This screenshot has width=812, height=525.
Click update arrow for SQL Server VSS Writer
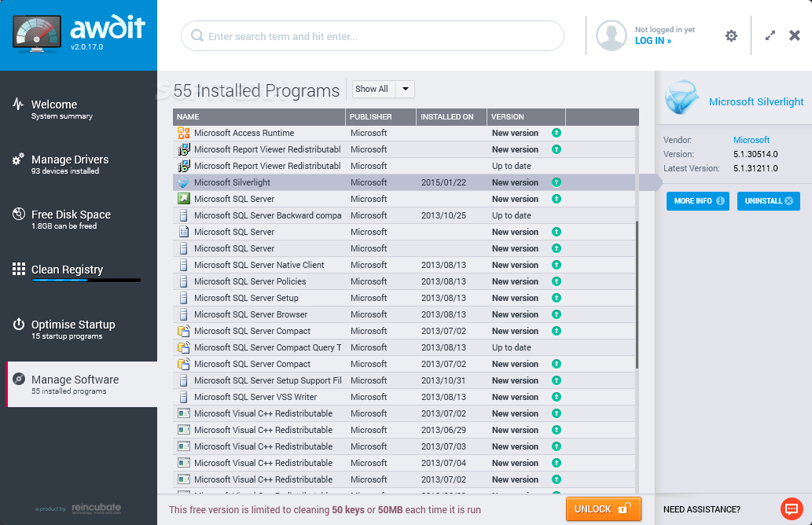[x=557, y=397]
